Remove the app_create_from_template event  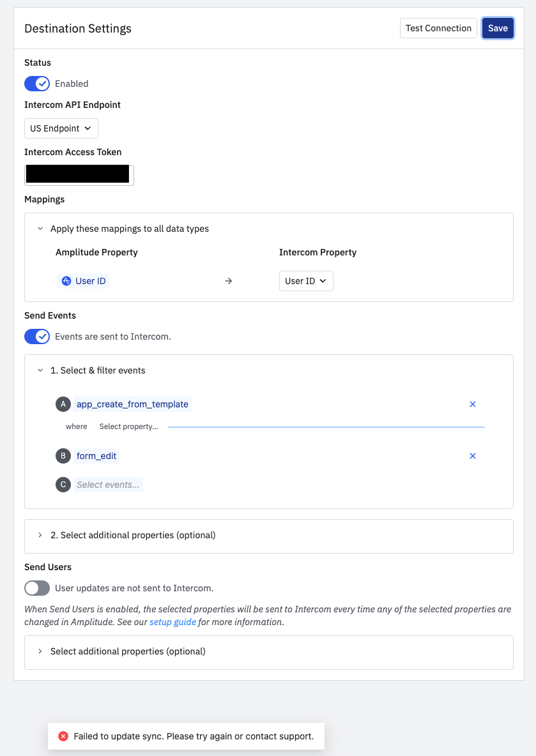pyautogui.click(x=473, y=404)
